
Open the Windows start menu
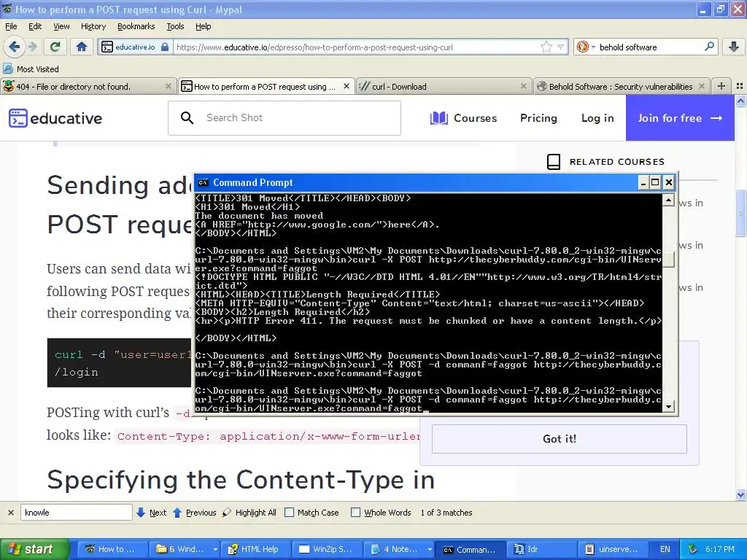click(34, 549)
